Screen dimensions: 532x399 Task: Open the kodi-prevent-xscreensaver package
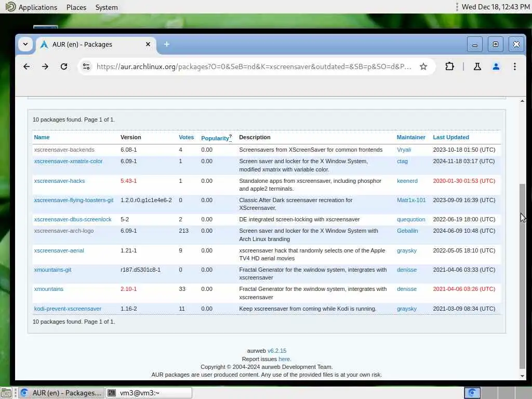coord(68,309)
